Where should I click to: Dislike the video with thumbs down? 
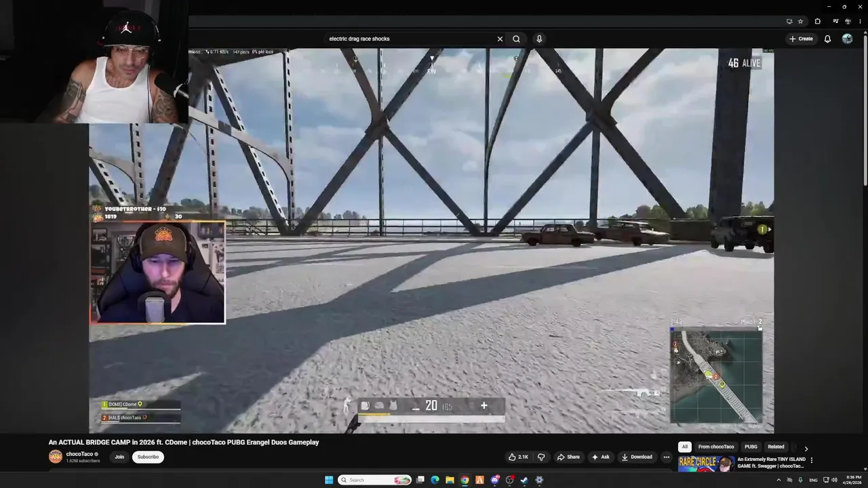pyautogui.click(x=541, y=457)
